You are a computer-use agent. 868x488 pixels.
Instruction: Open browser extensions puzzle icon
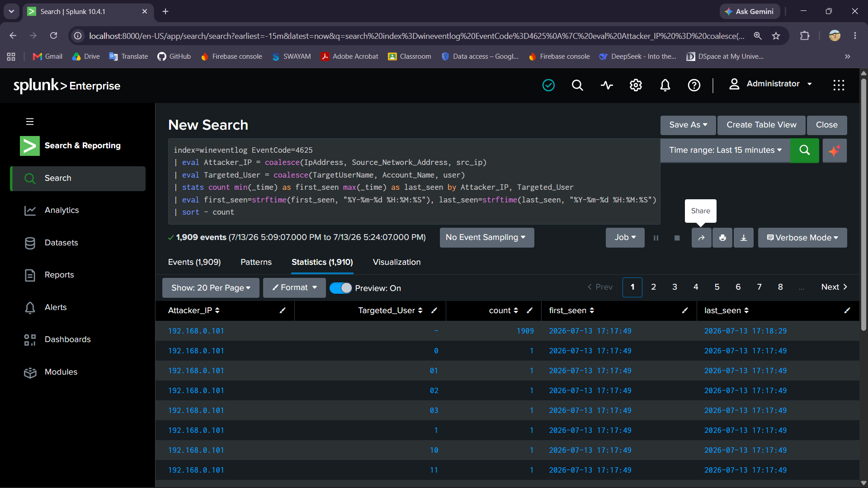805,36
